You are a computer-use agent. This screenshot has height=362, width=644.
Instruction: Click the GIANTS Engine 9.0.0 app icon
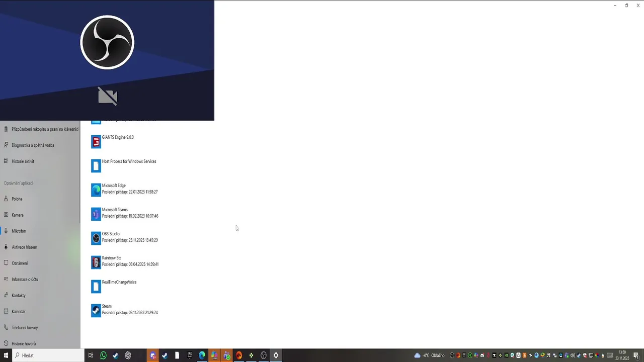(x=96, y=142)
